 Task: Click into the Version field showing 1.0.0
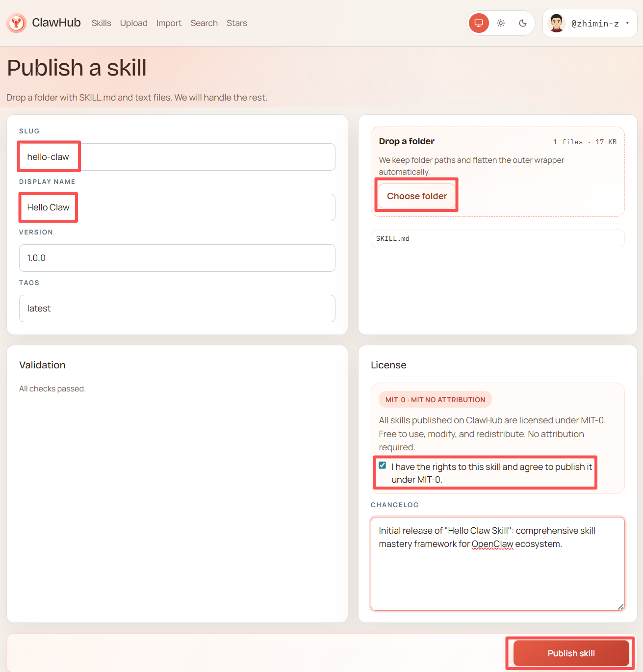[177, 258]
